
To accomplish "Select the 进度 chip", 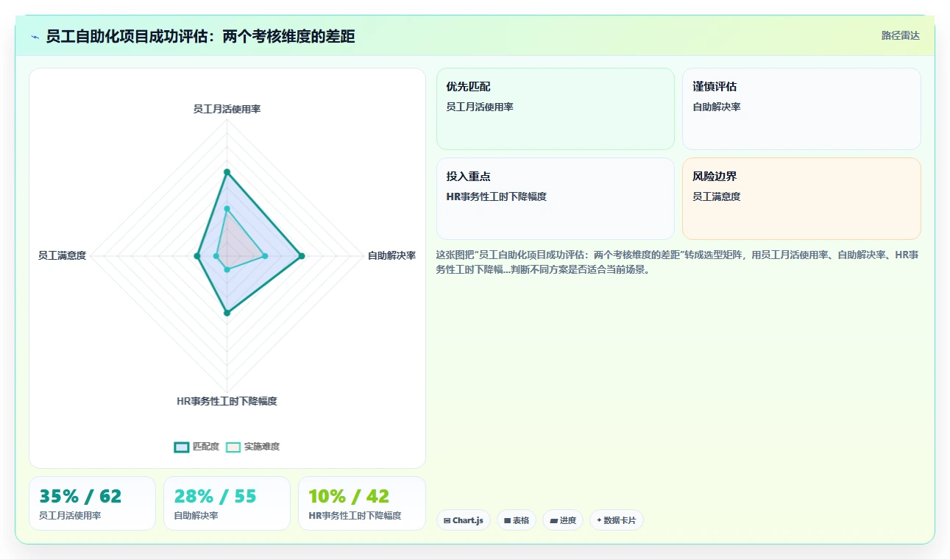I will [563, 520].
